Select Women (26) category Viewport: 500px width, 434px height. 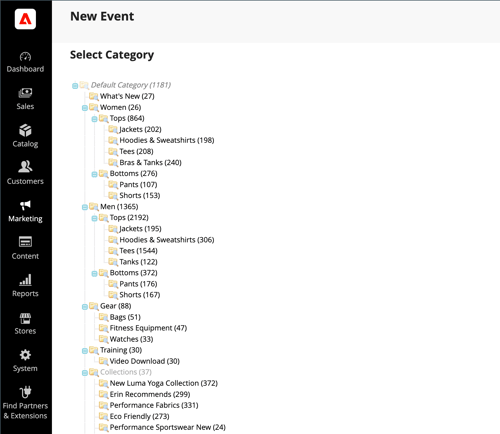click(x=120, y=107)
